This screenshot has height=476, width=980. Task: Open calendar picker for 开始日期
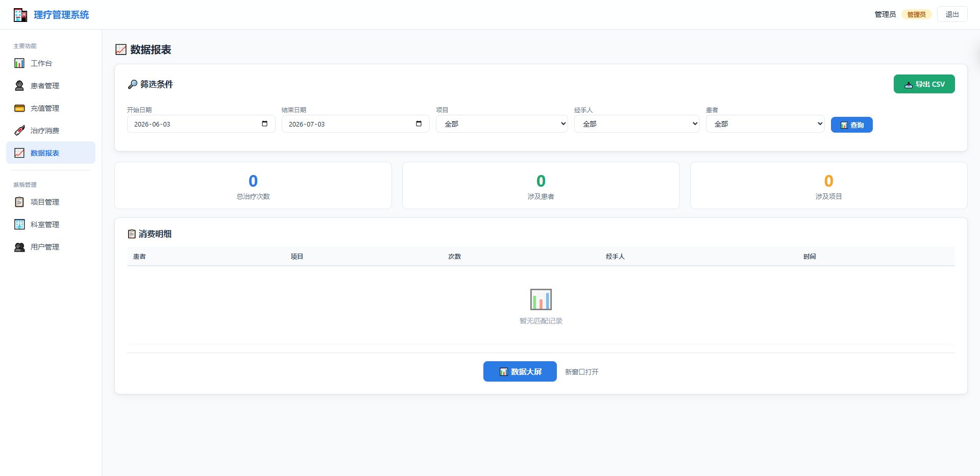tap(264, 123)
